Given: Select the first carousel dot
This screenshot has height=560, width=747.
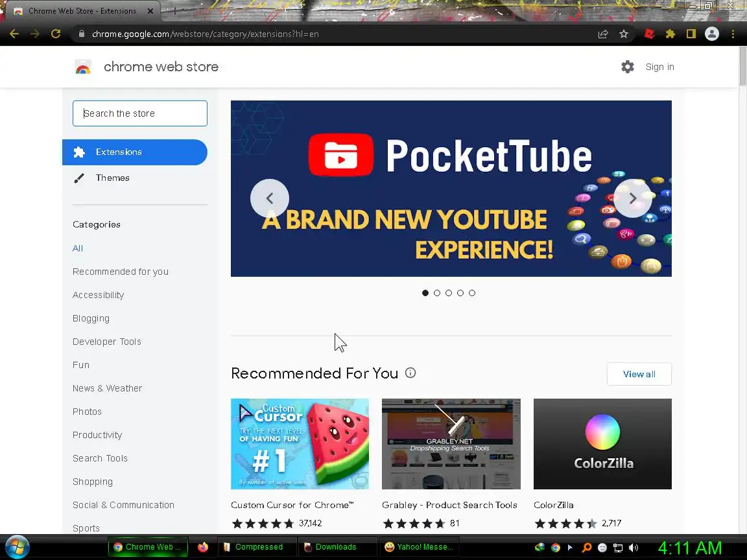Looking at the screenshot, I should [425, 293].
